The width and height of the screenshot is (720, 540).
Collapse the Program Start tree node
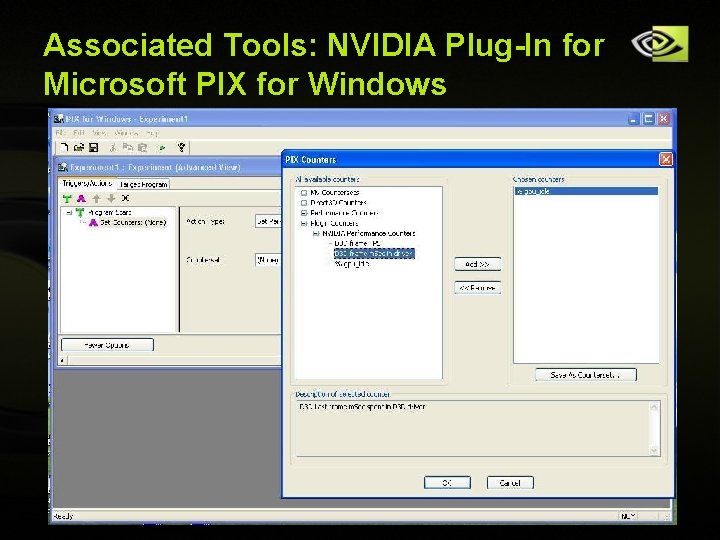coord(69,212)
